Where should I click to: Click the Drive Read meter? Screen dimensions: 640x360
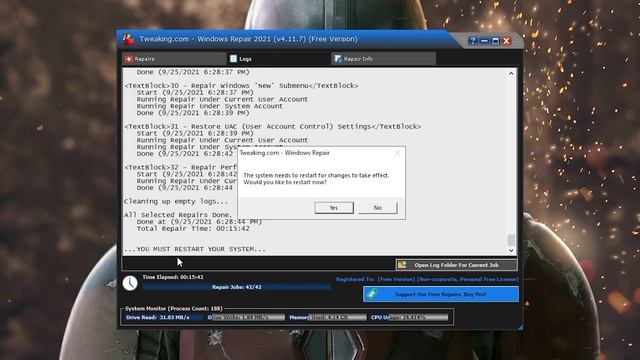(x=164, y=317)
